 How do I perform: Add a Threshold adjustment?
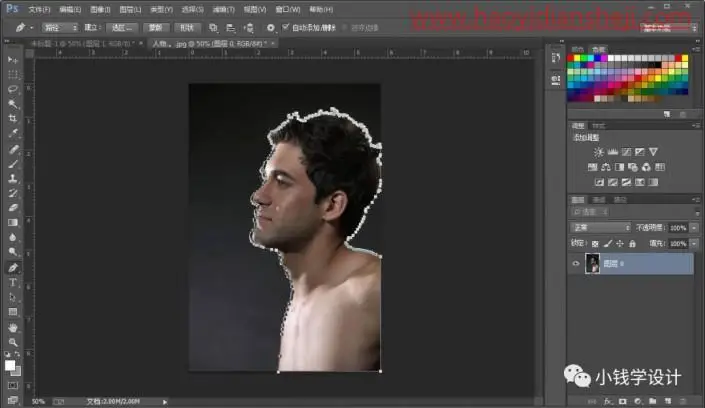[626, 182]
